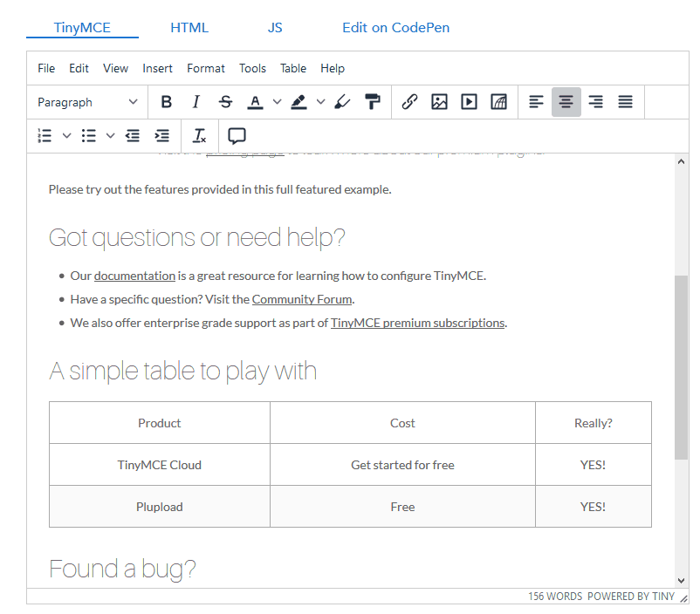Apply italic formatting
Screen dimensions: 700x614
196,102
